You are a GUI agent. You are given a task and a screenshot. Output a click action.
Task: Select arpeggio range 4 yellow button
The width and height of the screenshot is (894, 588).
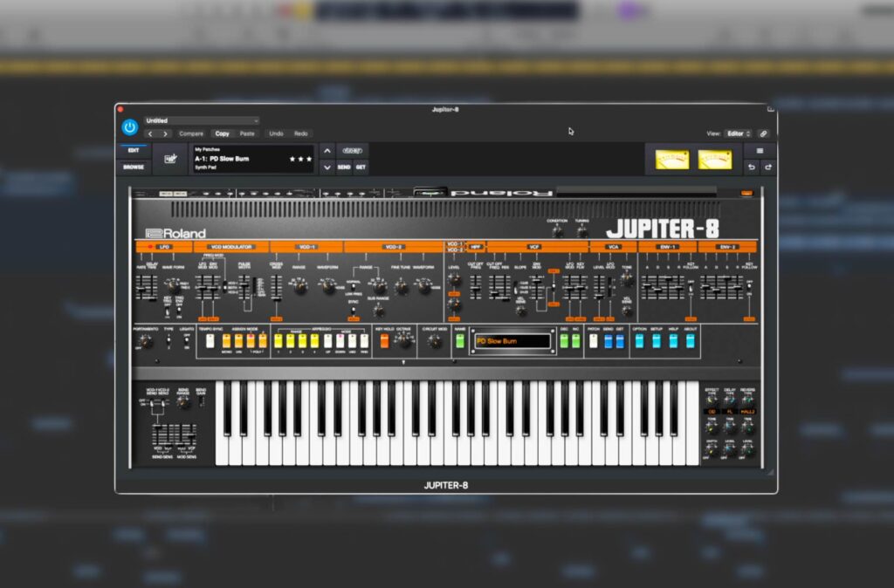[314, 341]
